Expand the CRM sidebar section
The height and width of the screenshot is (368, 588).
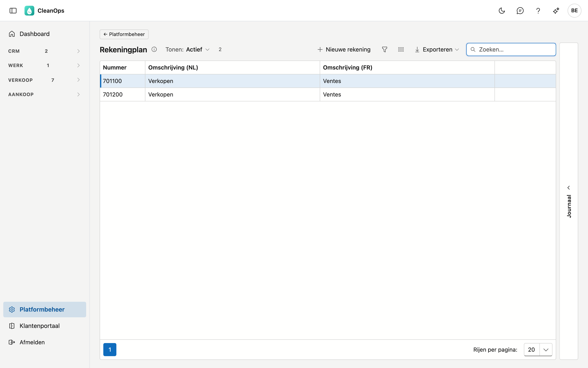(x=45, y=51)
